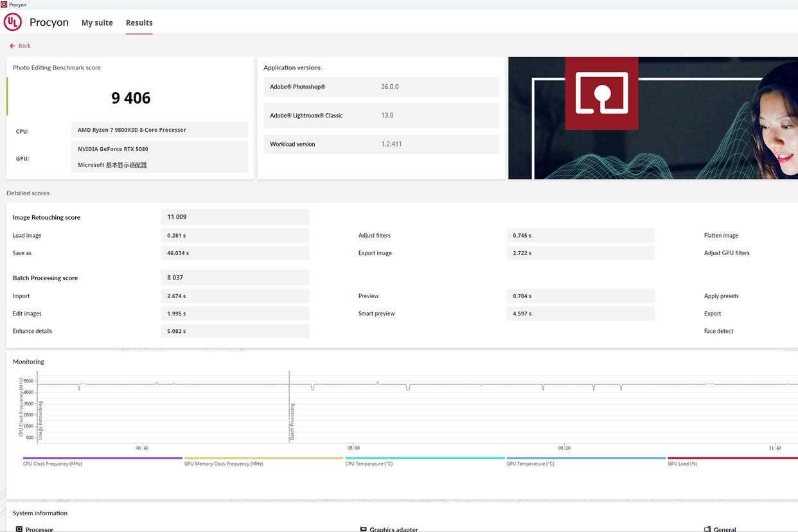
Task: Go back using the Back link
Action: click(x=21, y=46)
